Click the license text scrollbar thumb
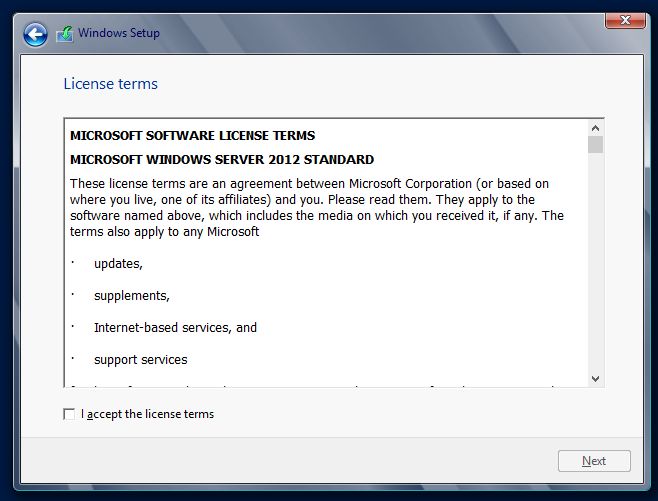Image resolution: width=658 pixels, height=501 pixels. pos(595,145)
